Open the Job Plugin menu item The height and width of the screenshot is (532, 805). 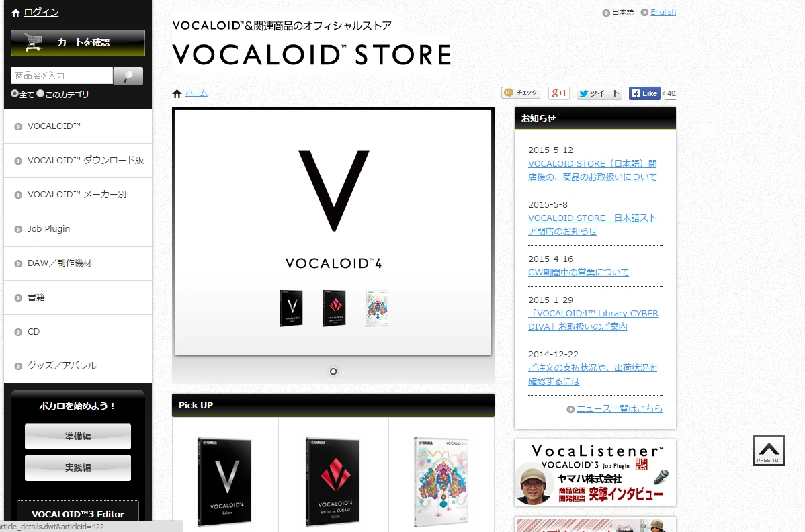click(78, 229)
